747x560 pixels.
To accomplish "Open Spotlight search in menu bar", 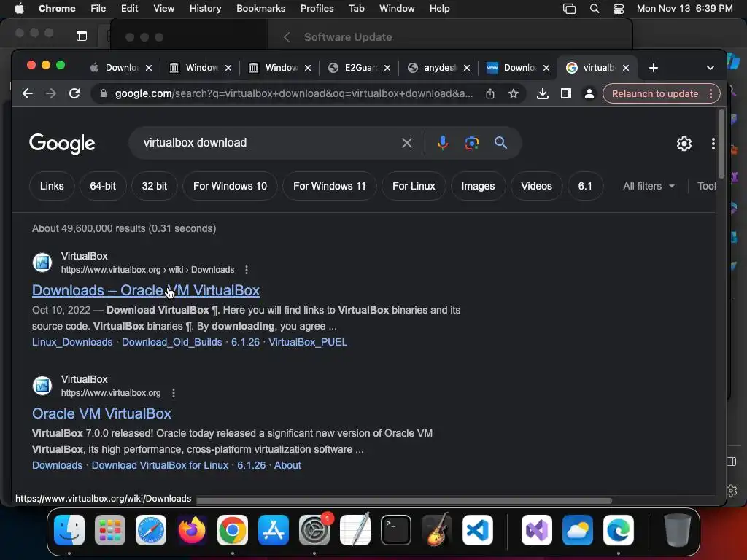I will [x=594, y=9].
